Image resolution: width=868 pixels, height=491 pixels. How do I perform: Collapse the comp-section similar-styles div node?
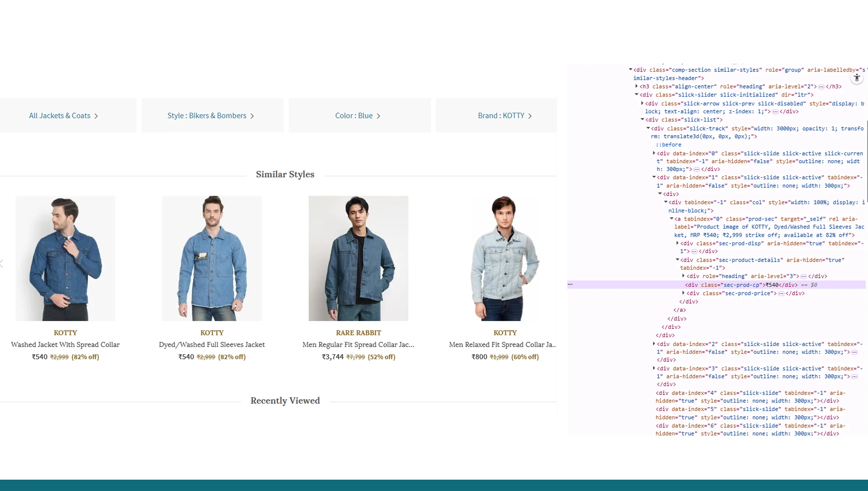[630, 70]
